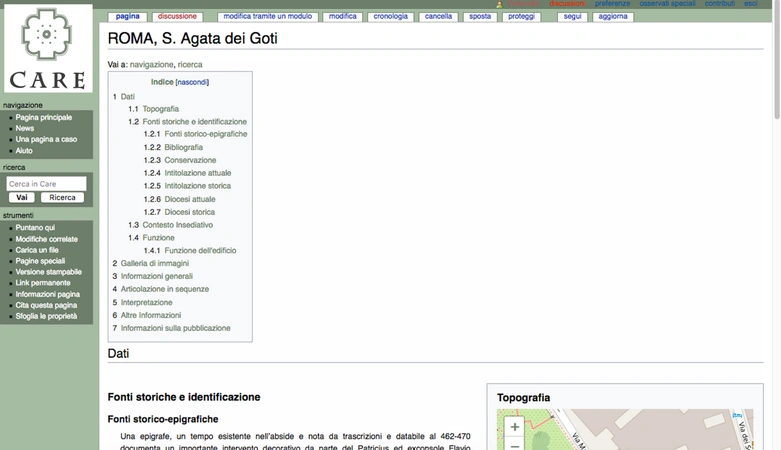Open Modifiche correlate link

point(46,239)
